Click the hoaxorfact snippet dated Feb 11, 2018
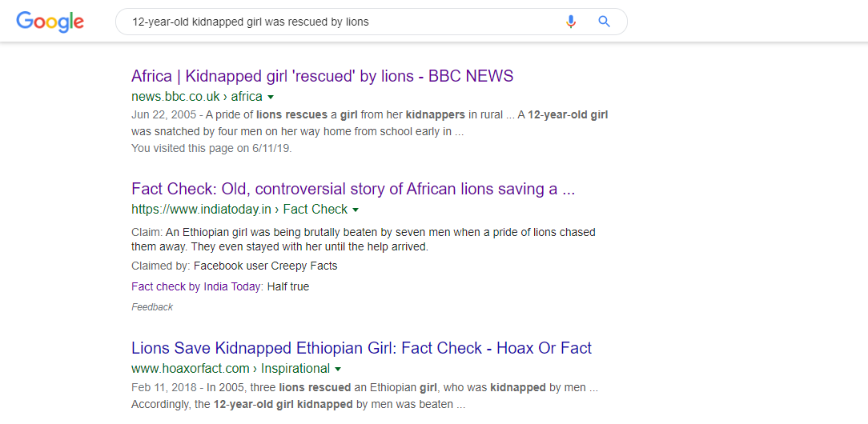 (x=364, y=396)
